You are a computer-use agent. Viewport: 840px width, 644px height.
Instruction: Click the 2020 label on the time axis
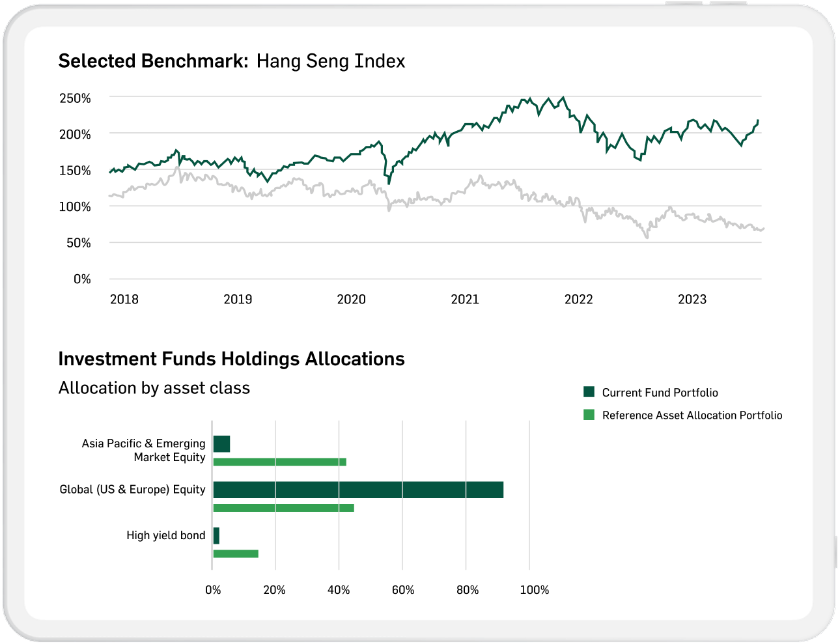[x=351, y=300]
